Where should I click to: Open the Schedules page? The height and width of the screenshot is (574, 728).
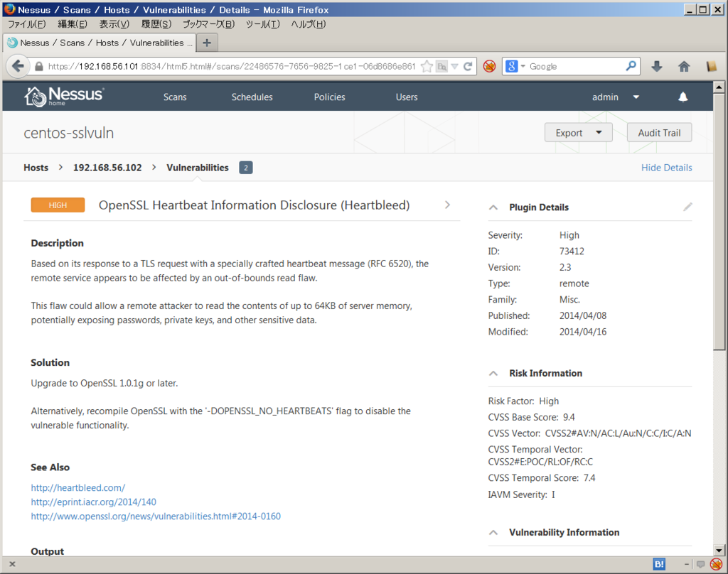252,97
